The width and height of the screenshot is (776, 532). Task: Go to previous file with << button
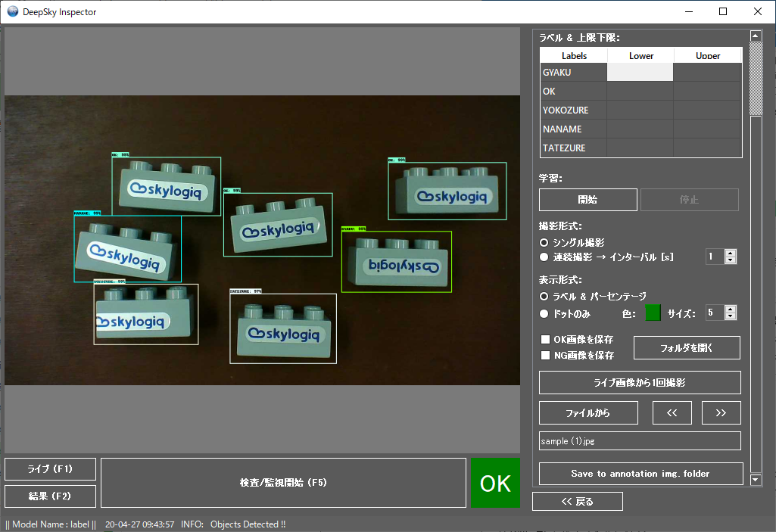pyautogui.click(x=672, y=412)
